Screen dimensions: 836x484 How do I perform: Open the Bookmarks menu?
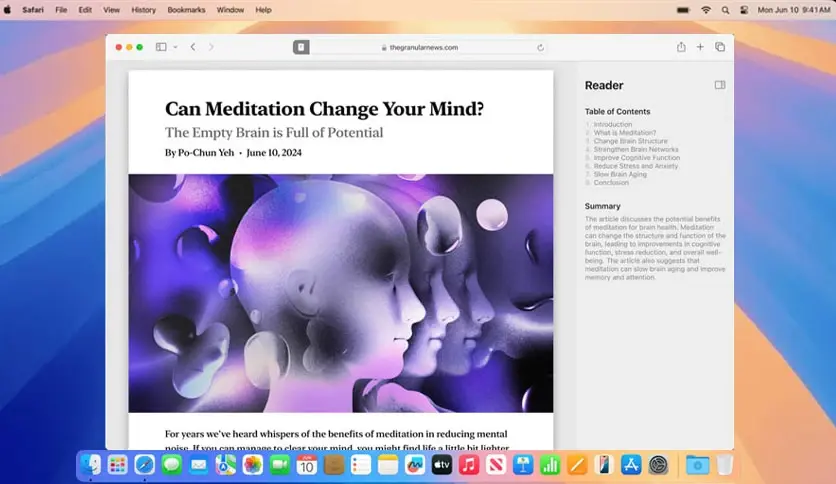(x=186, y=10)
